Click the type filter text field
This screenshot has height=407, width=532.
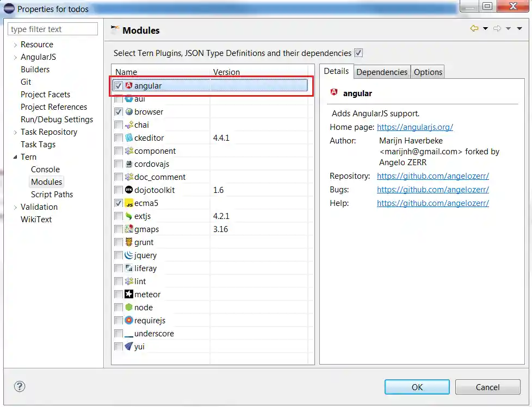coord(52,29)
